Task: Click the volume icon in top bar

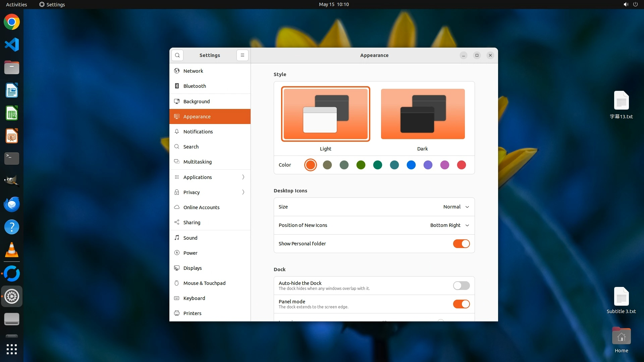Action: coord(626,4)
